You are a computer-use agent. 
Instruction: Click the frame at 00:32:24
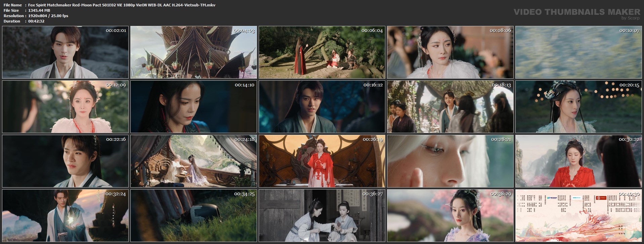click(x=65, y=216)
